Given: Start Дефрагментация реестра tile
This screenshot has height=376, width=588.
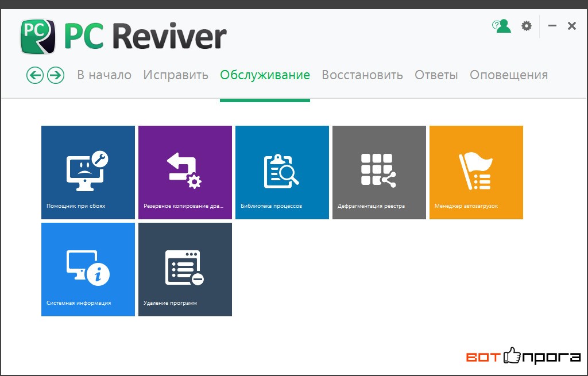Looking at the screenshot, I should [379, 172].
